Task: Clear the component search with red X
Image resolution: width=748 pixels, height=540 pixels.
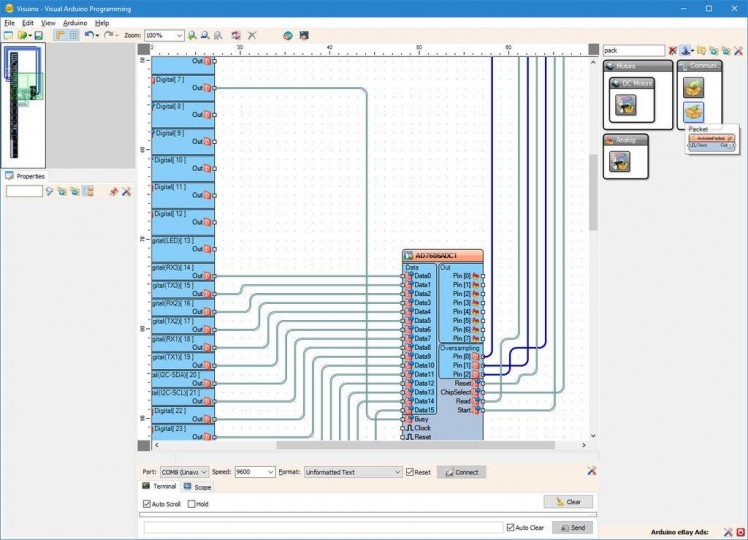Action: (673, 50)
